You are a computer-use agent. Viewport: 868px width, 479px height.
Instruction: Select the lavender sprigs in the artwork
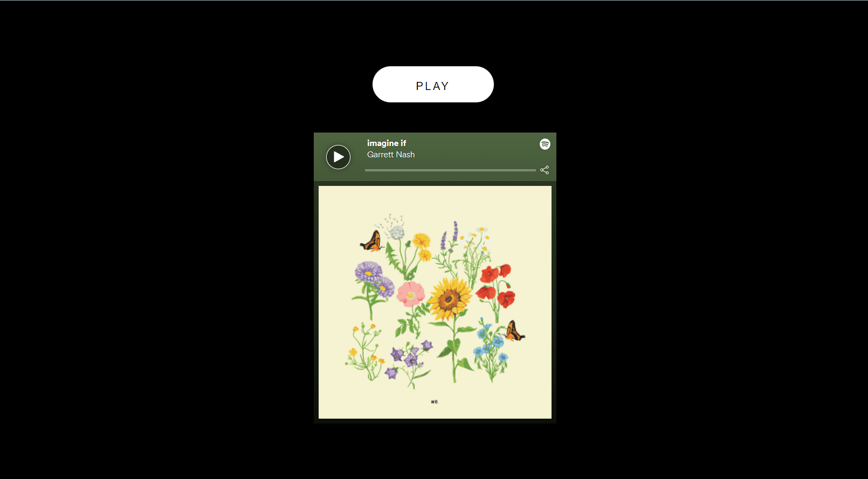450,236
